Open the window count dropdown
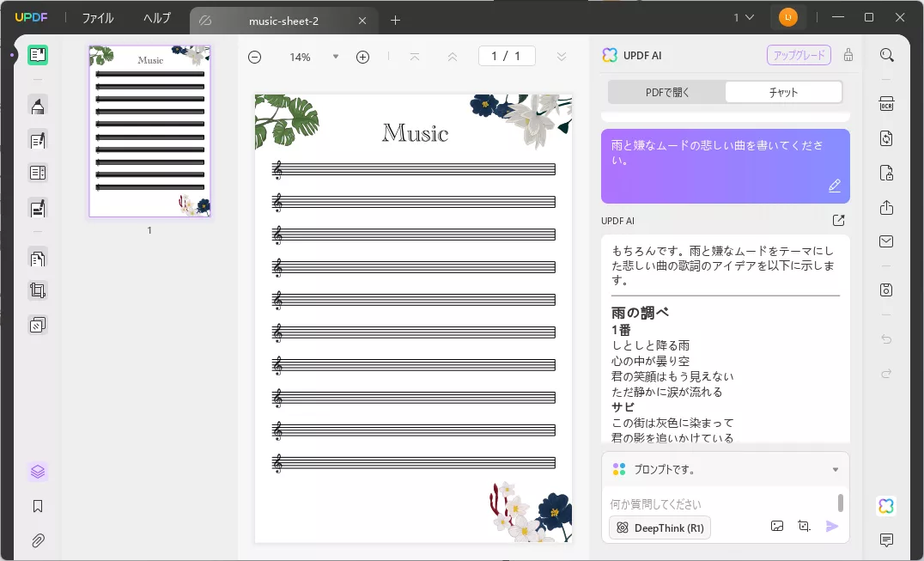924x561 pixels. [744, 18]
